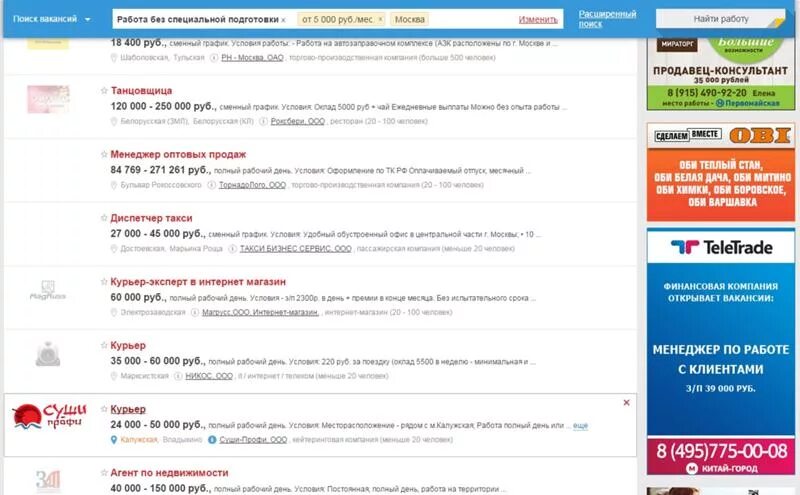Star the Суши-Профи Курьер vacancy

(x=104, y=409)
